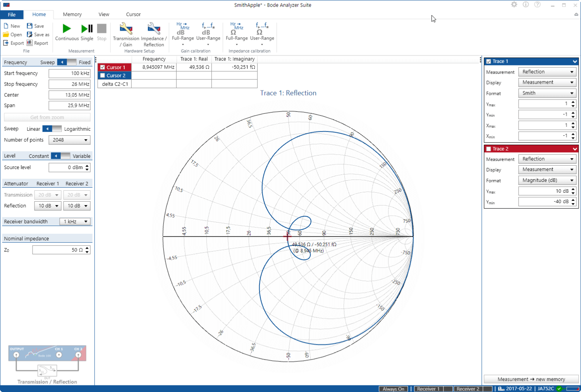Click the Start frequency input field
The height and width of the screenshot is (392, 581).
tap(69, 73)
